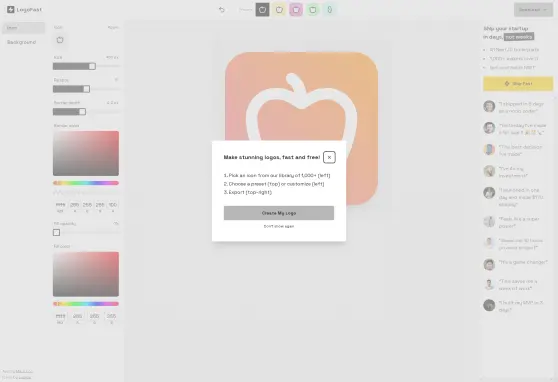The image size is (558, 382).
Task: Click the Size slider handle
Action: pyautogui.click(x=92, y=66)
